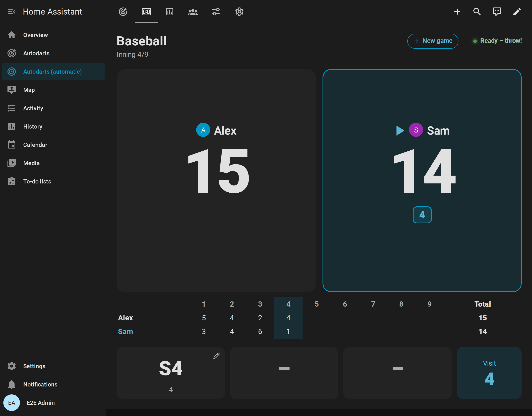Open search with magnifier icon
Screen dimensions: 532x416
[477, 11]
